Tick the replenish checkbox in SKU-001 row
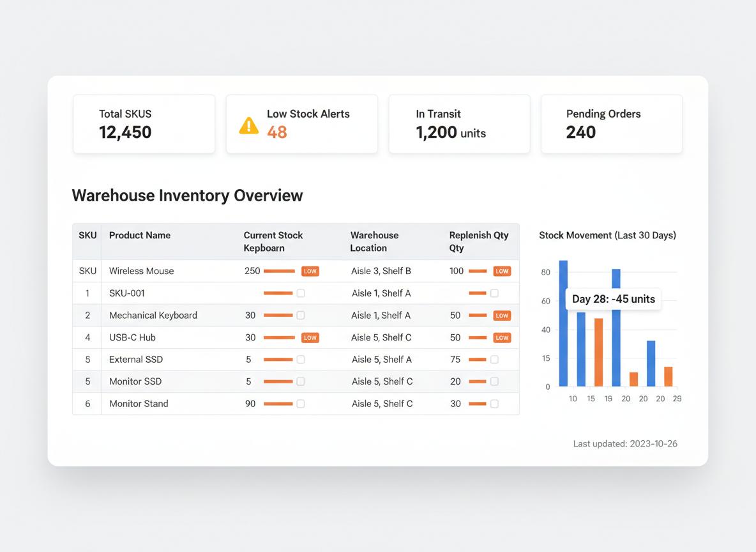The width and height of the screenshot is (756, 552). click(494, 293)
